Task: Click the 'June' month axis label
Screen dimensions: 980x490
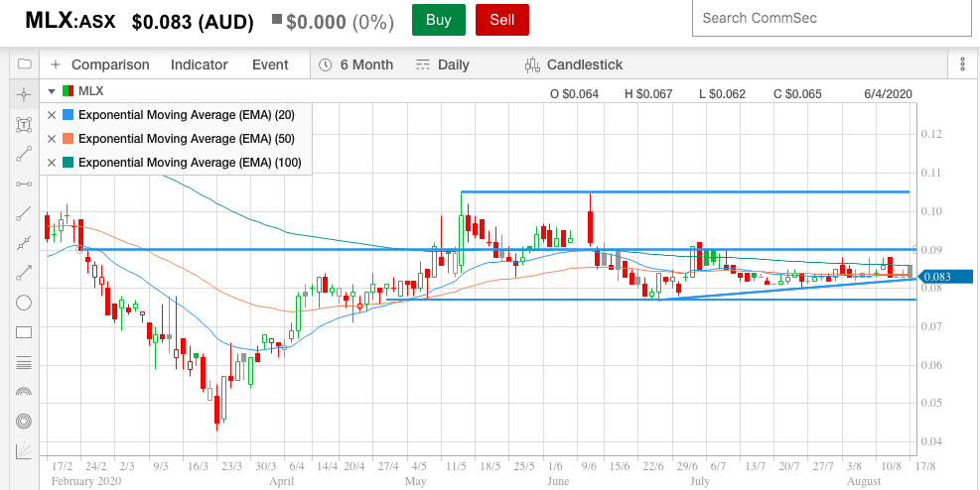Action: (x=557, y=481)
